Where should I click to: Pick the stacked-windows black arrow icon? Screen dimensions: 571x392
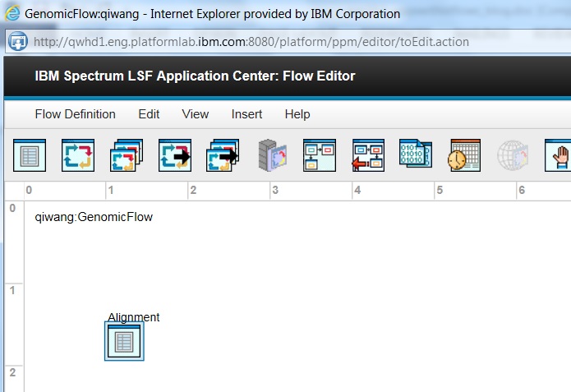point(223,155)
